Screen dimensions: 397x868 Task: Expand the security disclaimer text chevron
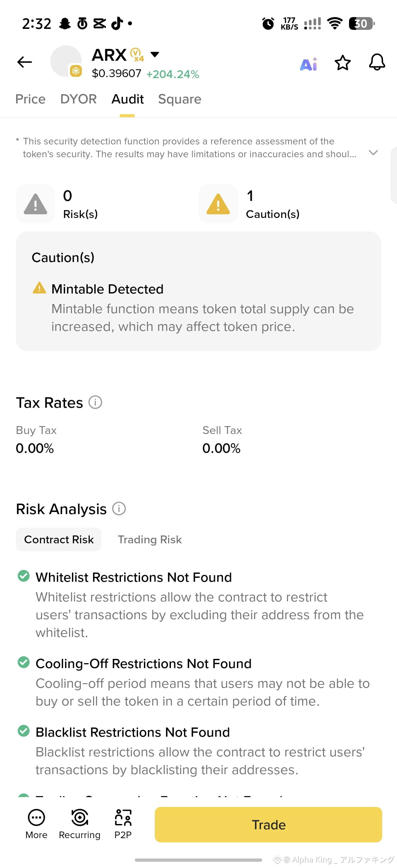tap(373, 153)
